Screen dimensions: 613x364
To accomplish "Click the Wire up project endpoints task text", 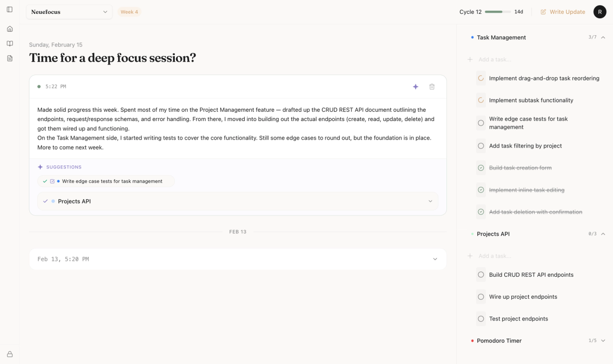I will click(523, 297).
